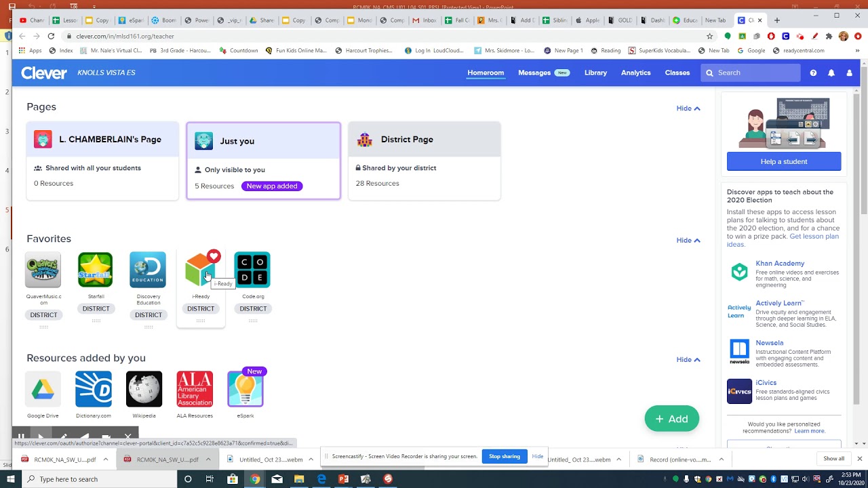
Task: Open the Countdown bookmark
Action: coord(239,50)
